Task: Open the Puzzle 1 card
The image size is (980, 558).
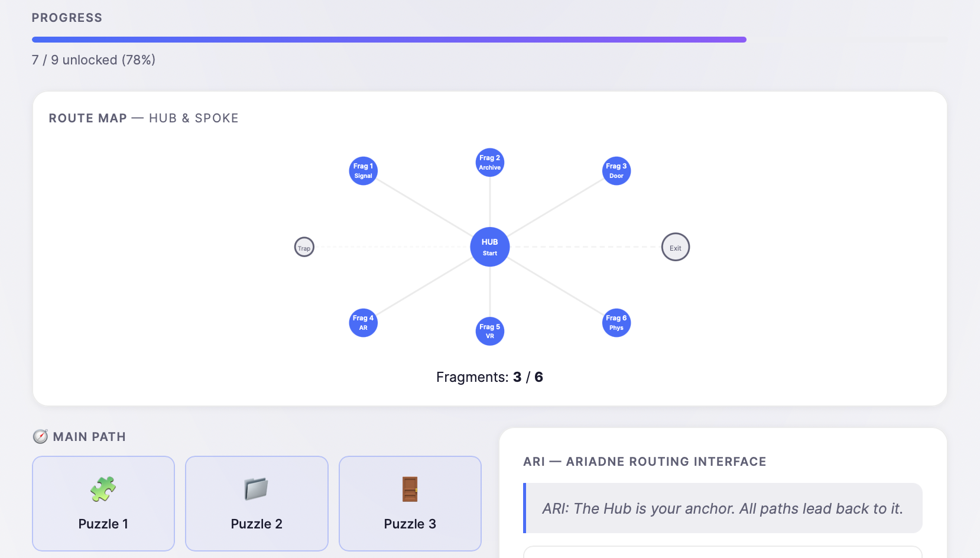Action: [103, 504]
